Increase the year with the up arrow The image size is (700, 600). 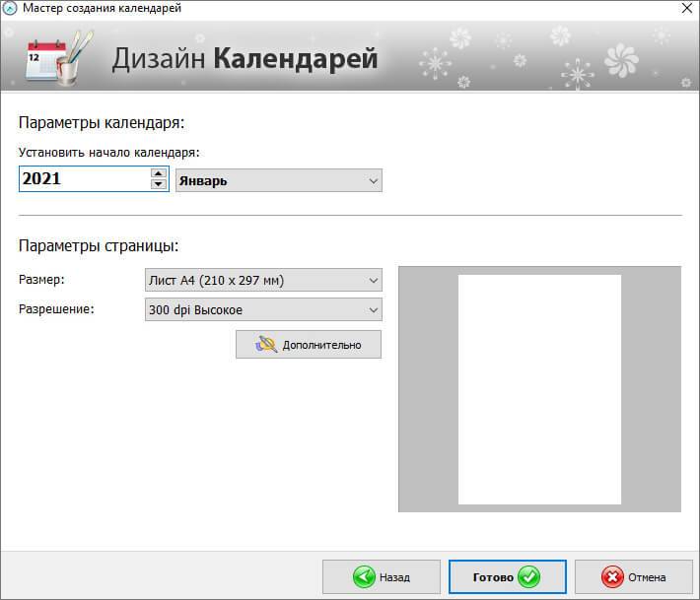[x=158, y=173]
